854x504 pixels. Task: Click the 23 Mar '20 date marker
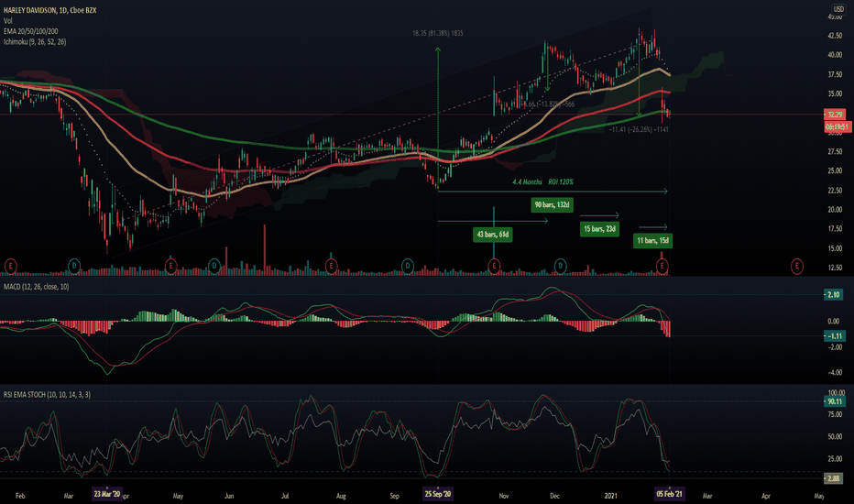pyautogui.click(x=106, y=494)
